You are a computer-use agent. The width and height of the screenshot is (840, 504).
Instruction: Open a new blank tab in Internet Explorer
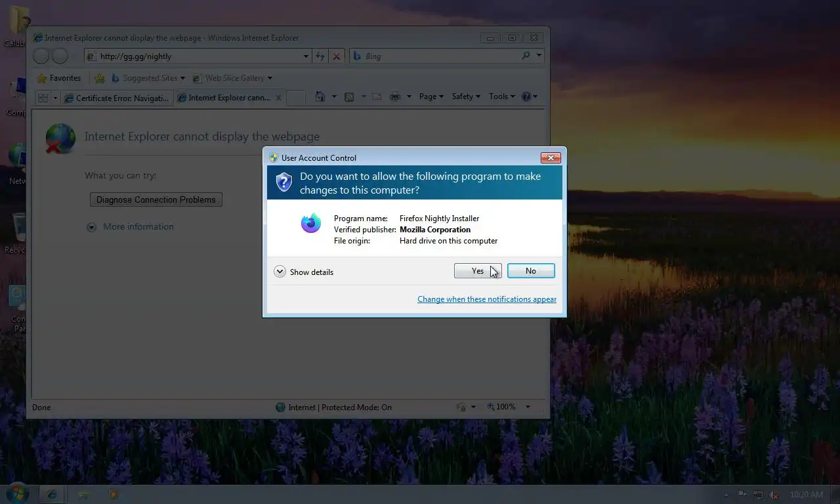[x=296, y=98]
